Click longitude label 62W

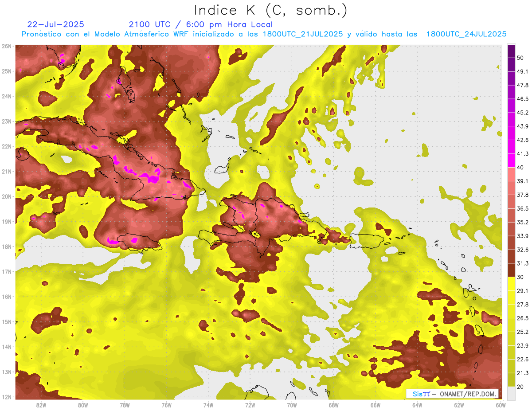coord(459,405)
